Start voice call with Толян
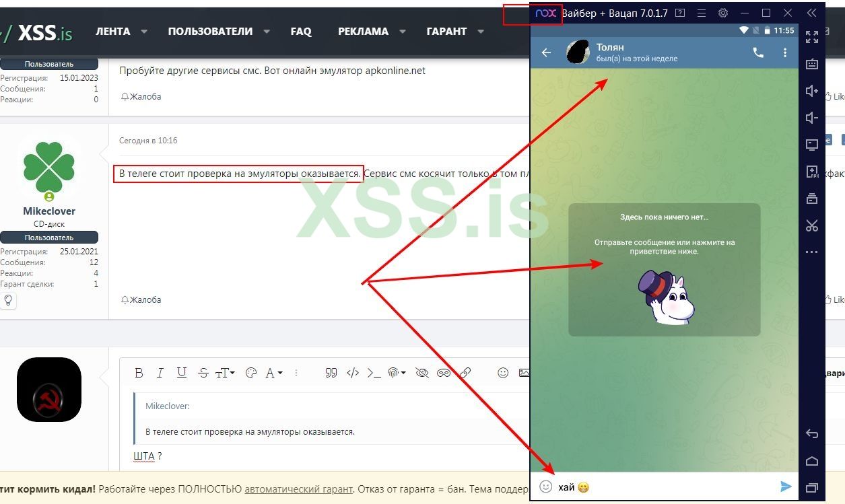Screen dimensions: 845x504 tap(758, 52)
